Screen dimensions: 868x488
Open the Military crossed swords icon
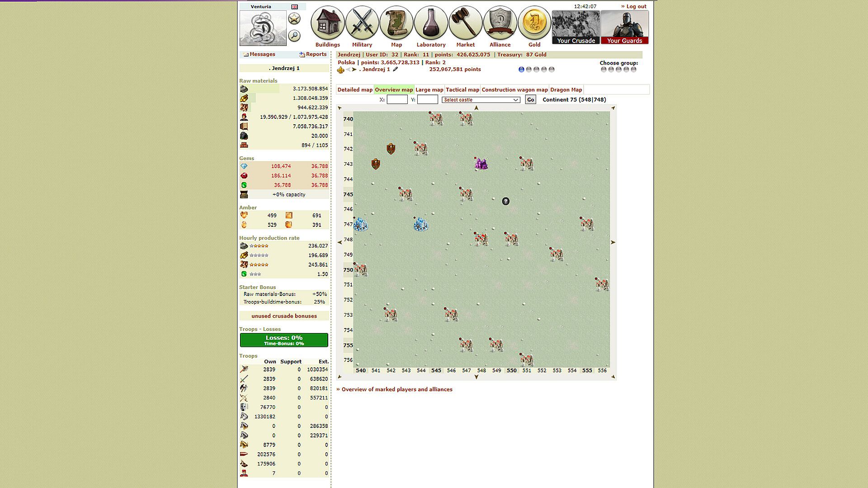[x=362, y=23]
